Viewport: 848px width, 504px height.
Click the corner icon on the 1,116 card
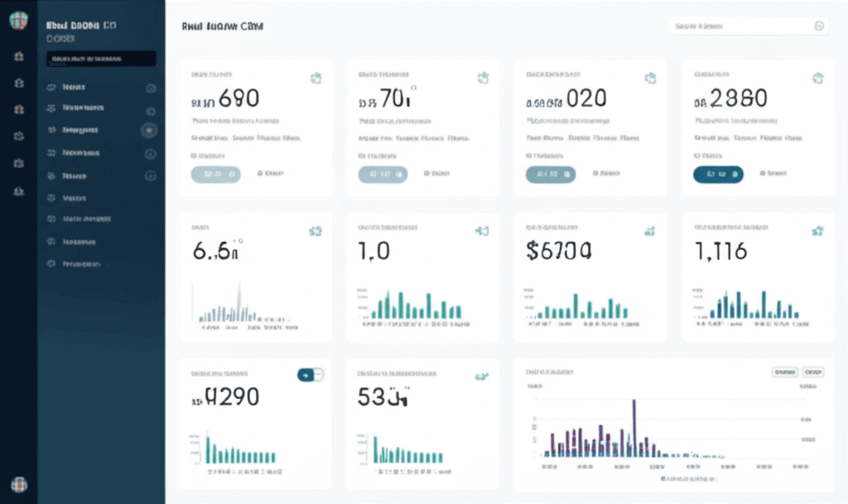(817, 231)
